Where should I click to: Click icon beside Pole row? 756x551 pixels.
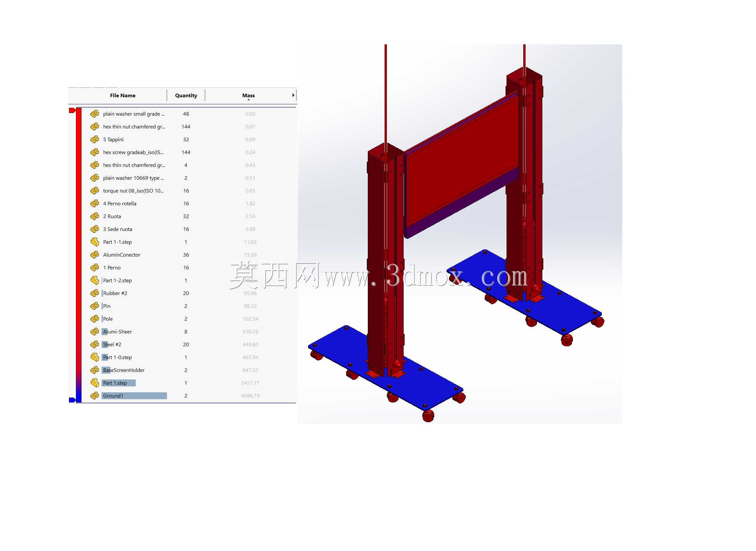point(95,319)
